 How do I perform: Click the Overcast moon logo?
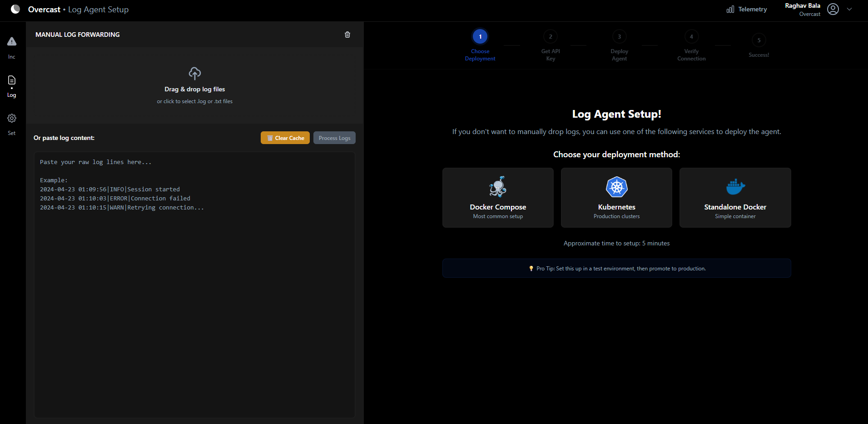click(x=15, y=9)
